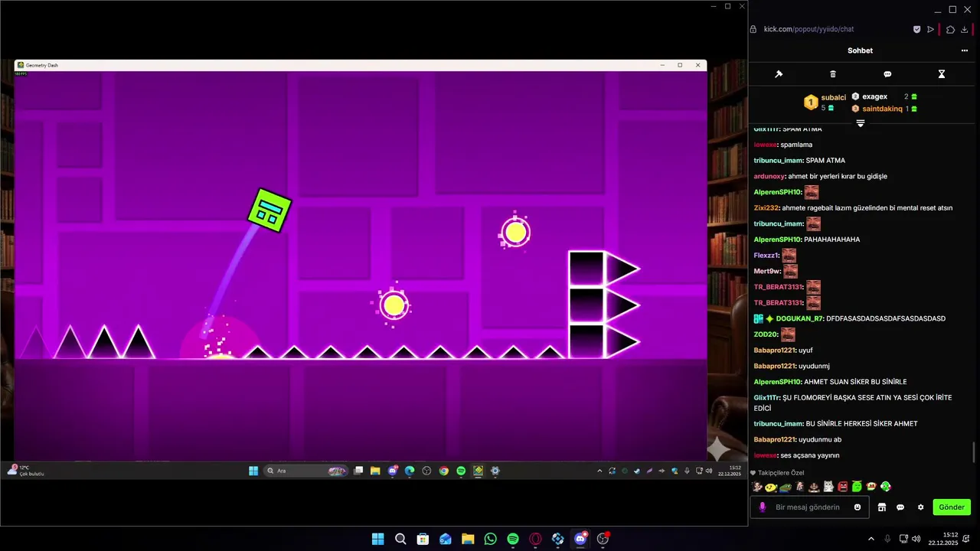Open weather widget '12°C Çok bulutlu'

point(26,471)
